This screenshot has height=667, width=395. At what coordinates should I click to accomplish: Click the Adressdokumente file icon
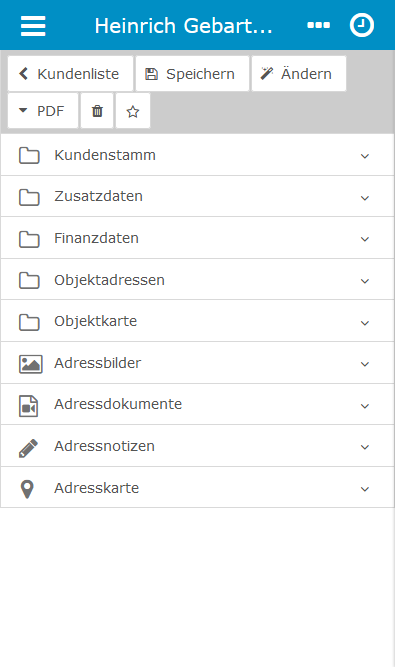coord(28,405)
